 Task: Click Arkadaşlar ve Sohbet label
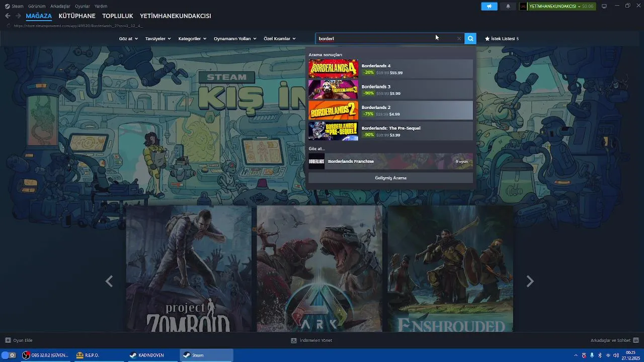pos(610,340)
